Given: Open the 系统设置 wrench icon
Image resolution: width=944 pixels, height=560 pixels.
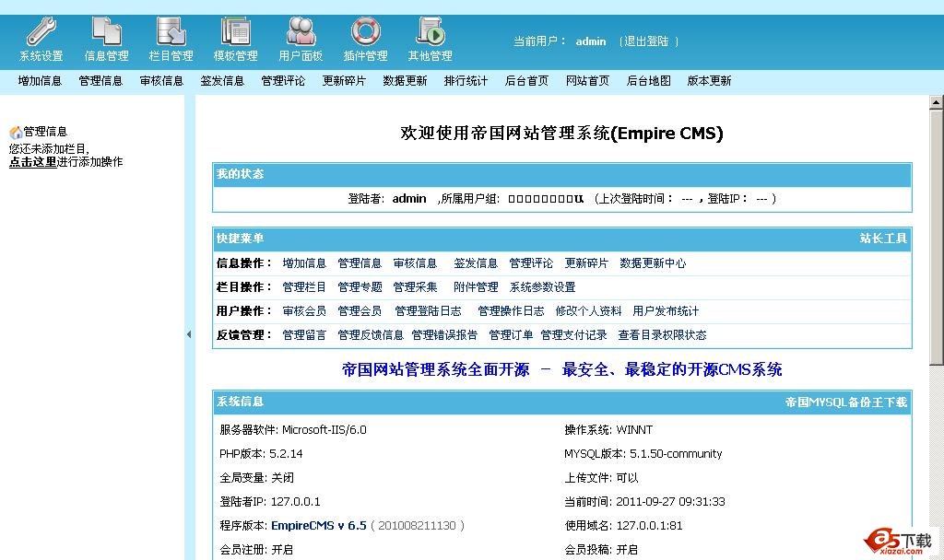Looking at the screenshot, I should tap(41, 31).
